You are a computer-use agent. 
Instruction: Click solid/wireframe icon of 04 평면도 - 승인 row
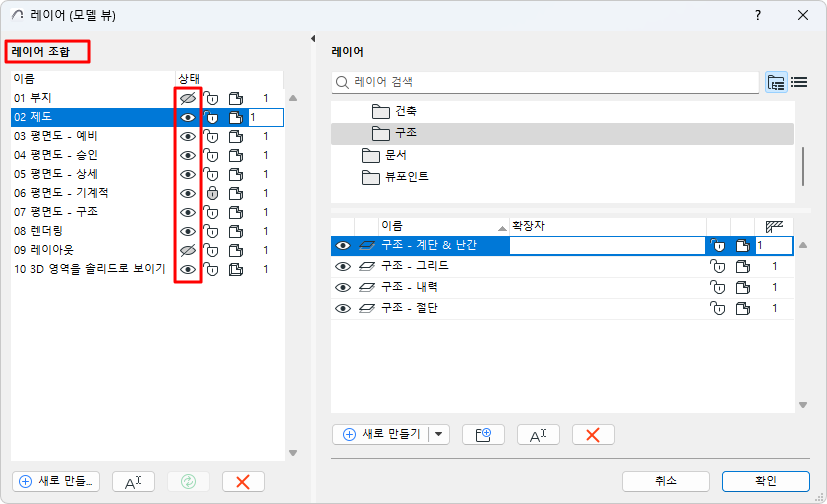[x=236, y=155]
